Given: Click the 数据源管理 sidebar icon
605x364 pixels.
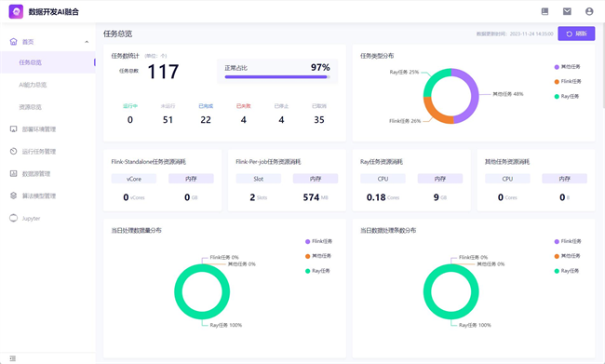Looking at the screenshot, I should (x=14, y=174).
